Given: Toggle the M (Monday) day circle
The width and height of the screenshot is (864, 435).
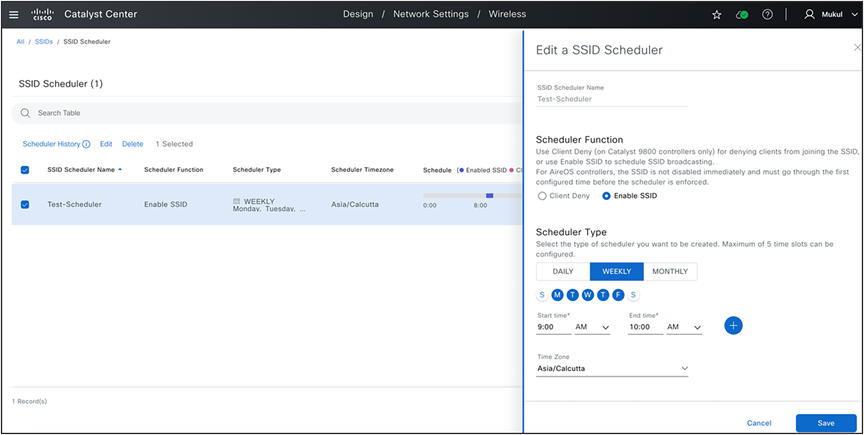Looking at the screenshot, I should (x=558, y=295).
